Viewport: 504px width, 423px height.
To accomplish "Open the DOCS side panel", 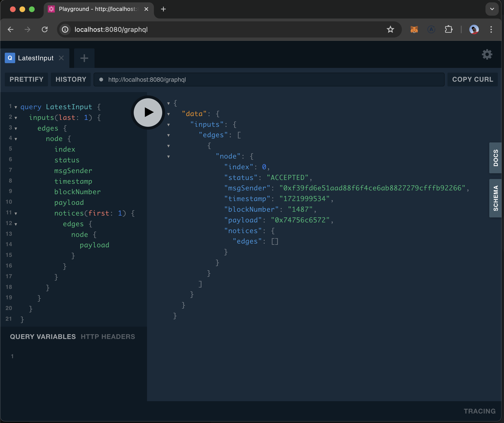I will (x=495, y=158).
